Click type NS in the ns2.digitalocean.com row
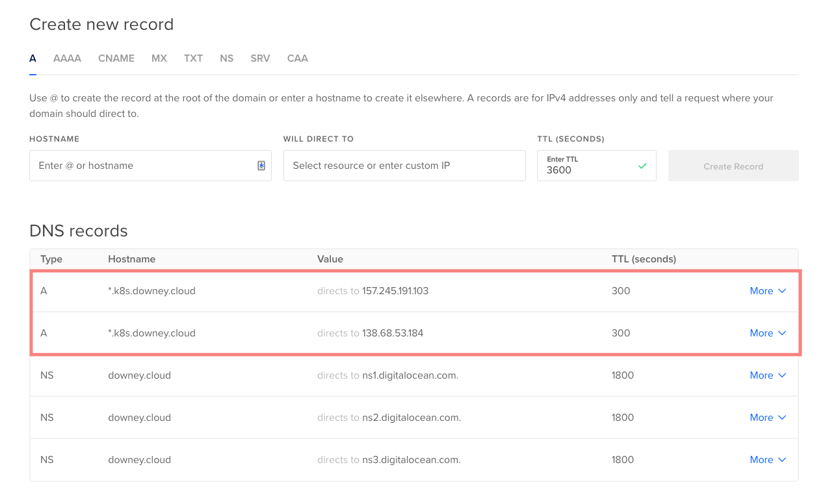This screenshot has height=504, width=825. coord(47,418)
